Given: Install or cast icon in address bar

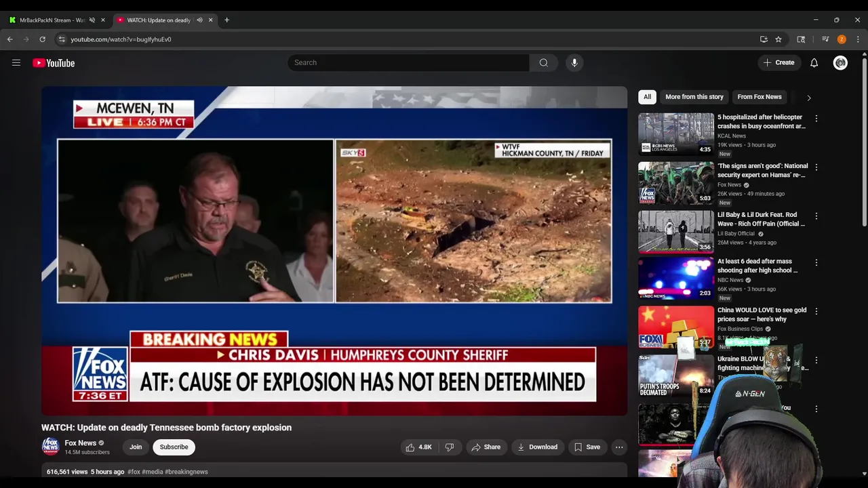Looking at the screenshot, I should (x=764, y=39).
